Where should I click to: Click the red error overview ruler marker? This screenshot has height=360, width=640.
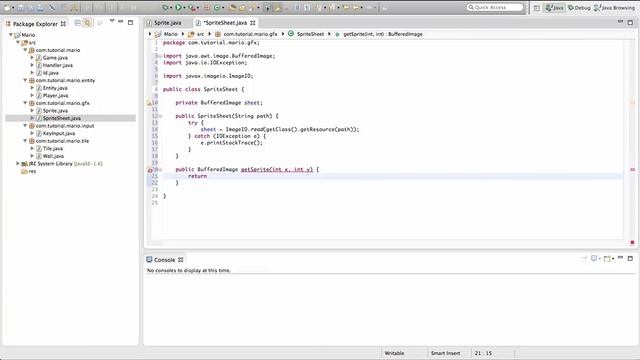(x=632, y=169)
